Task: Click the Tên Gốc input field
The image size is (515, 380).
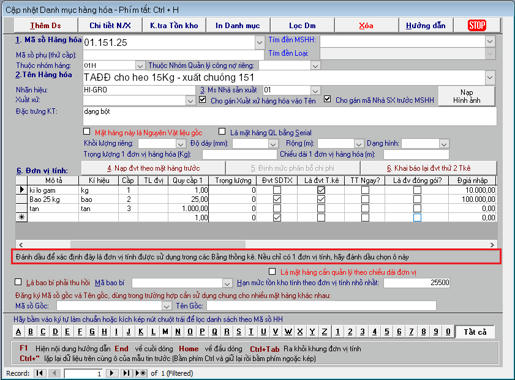Action: (x=321, y=305)
